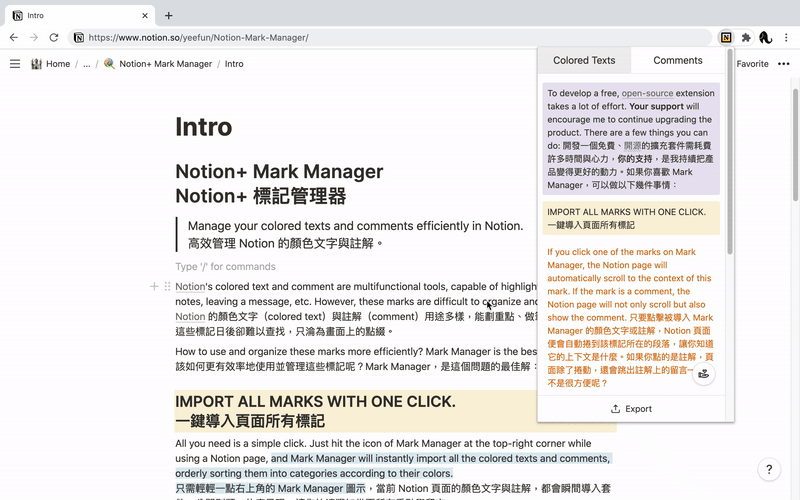The image size is (800, 500).
Task: Open the Notion+ Mark Manager extension icon
Action: (x=726, y=37)
